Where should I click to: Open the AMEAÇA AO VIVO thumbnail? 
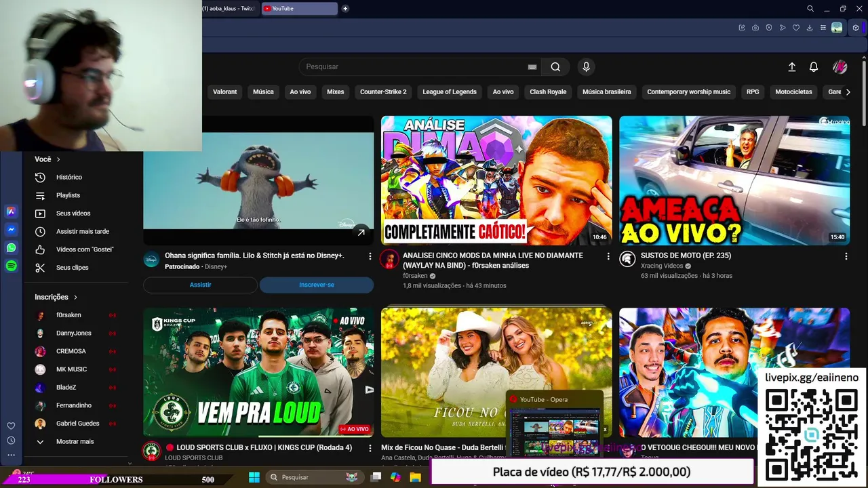pyautogui.click(x=734, y=180)
